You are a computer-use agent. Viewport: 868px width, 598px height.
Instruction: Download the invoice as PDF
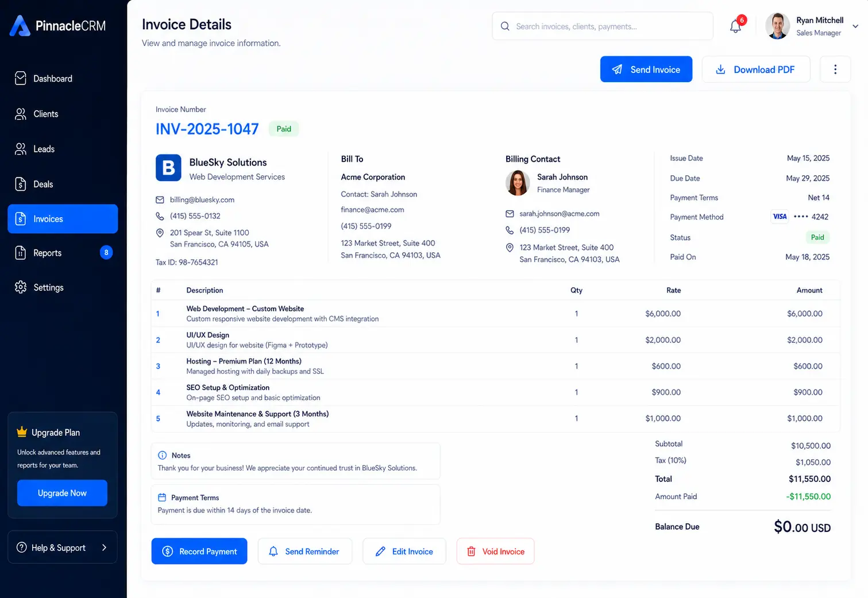click(756, 70)
